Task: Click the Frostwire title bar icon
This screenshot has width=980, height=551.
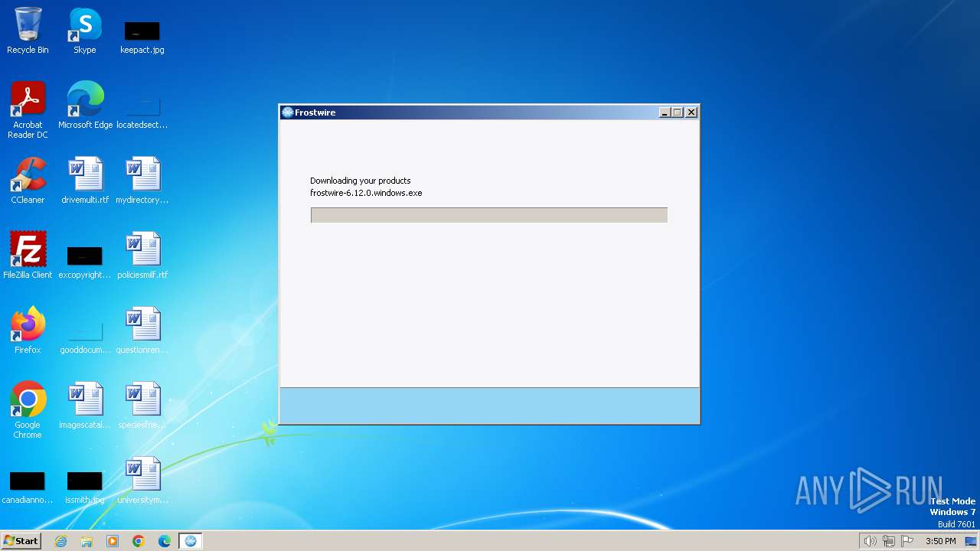Action: [x=288, y=112]
